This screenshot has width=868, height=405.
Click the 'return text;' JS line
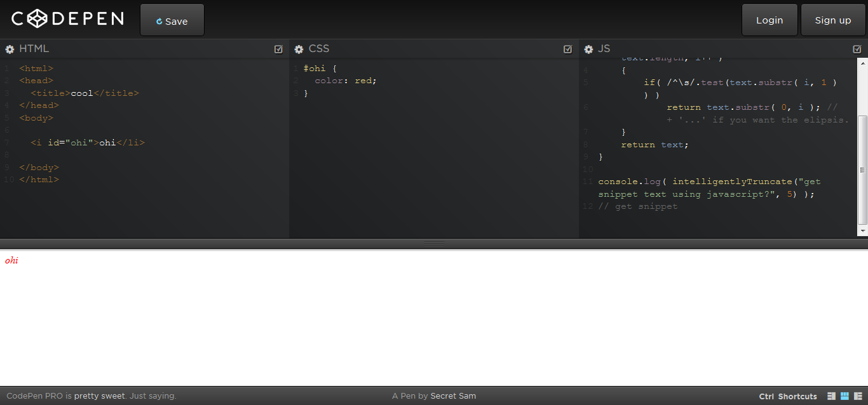coord(654,145)
